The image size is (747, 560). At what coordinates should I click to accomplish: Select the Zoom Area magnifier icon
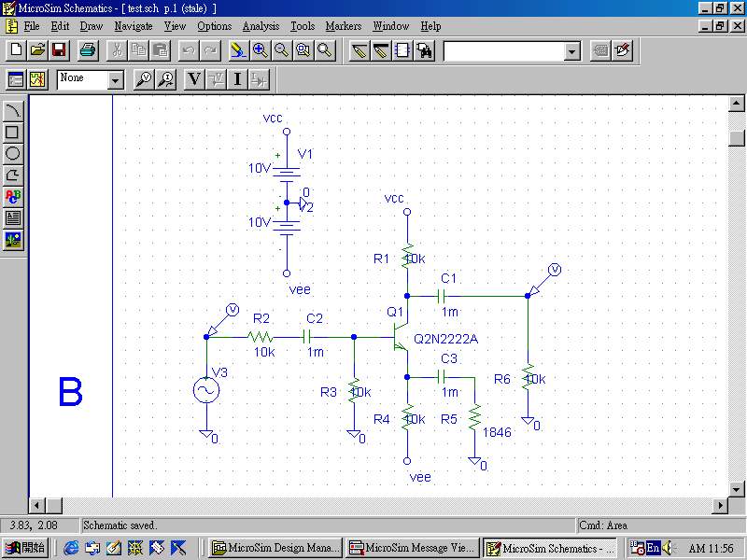click(303, 50)
